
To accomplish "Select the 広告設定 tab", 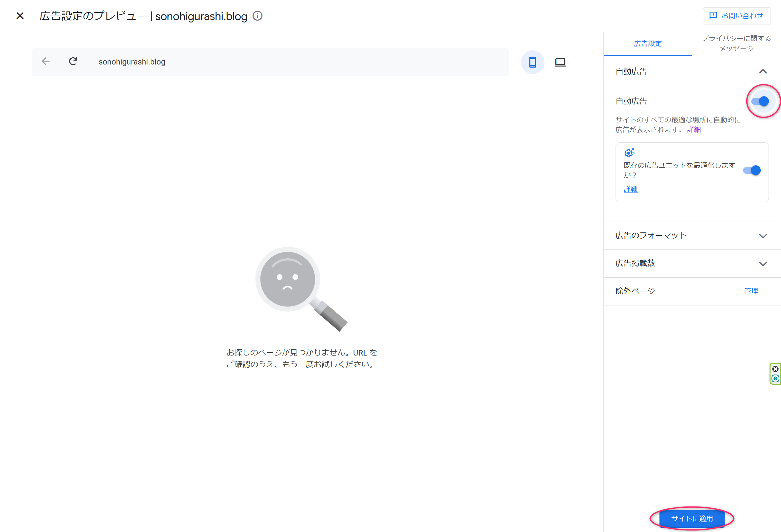I will coord(648,44).
